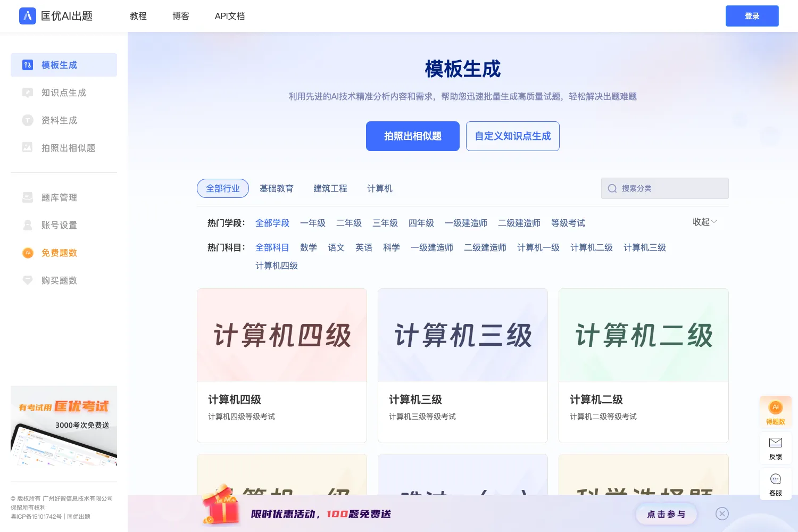
Task: Open the 账号设置 sidebar icon
Action: [x=28, y=225]
